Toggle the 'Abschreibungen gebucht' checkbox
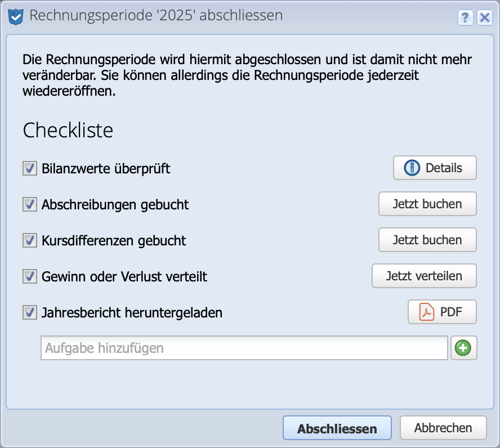 (29, 204)
